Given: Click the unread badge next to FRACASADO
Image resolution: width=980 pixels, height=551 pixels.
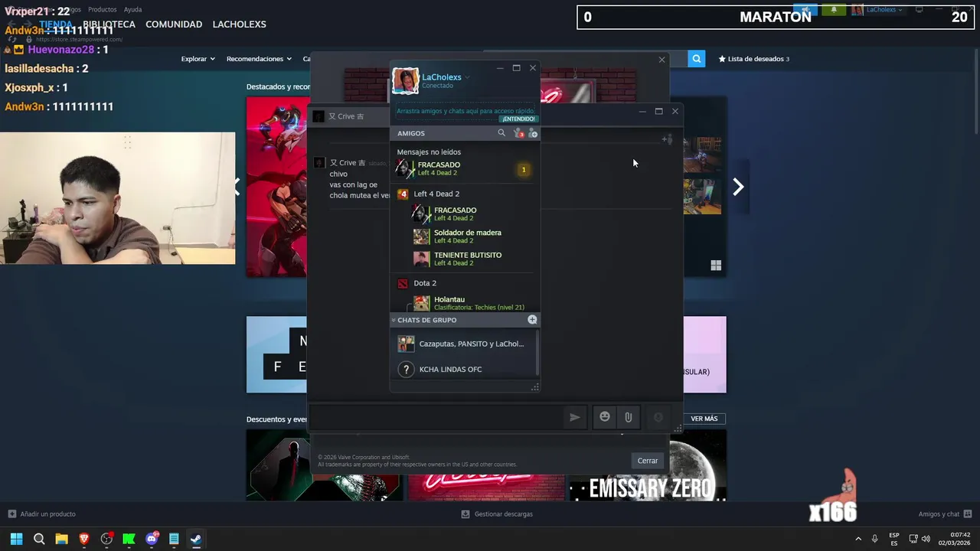Looking at the screenshot, I should point(524,169).
